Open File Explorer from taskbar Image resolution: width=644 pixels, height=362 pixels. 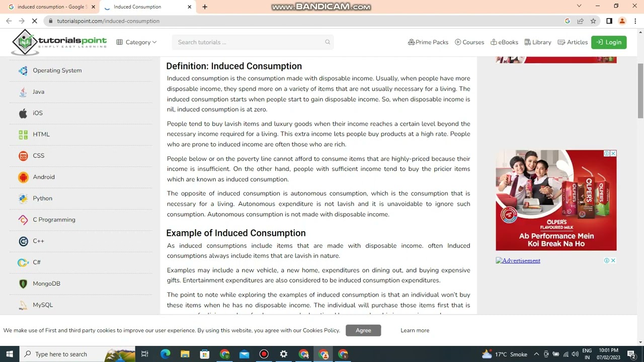coord(185,354)
